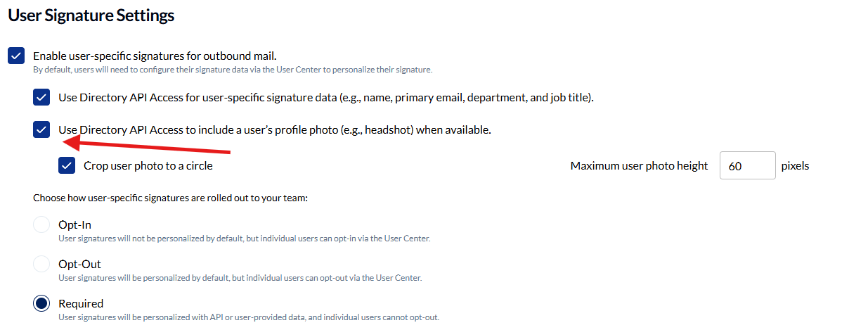Focus the maximum user photo height field
Viewport: 868px width, 330px height.
click(747, 166)
